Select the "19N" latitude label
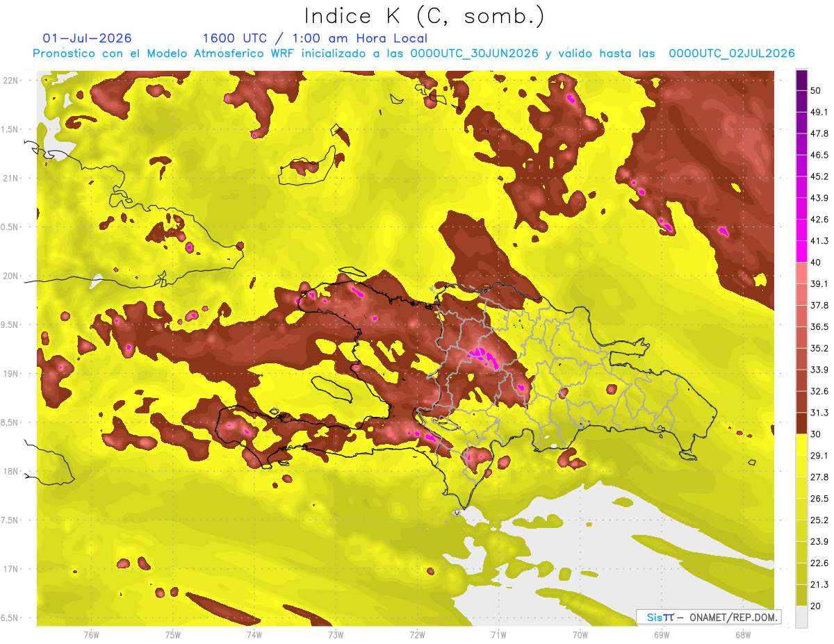This screenshot has width=834, height=644. click(10, 373)
